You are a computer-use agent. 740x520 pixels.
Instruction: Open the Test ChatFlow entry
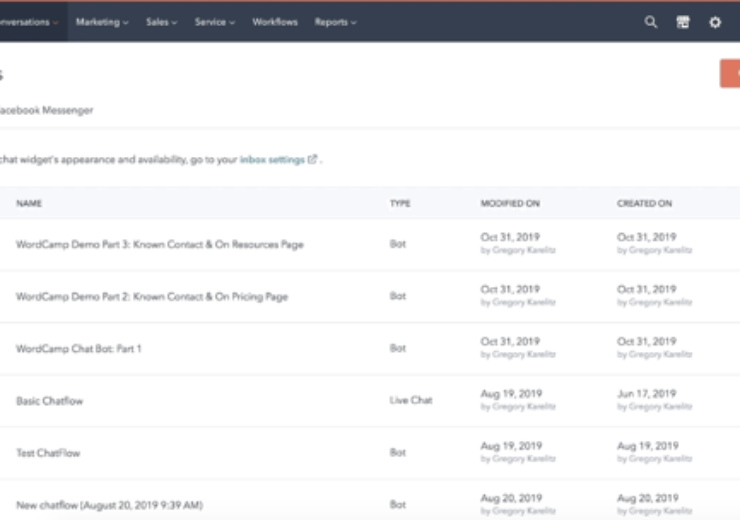point(47,453)
